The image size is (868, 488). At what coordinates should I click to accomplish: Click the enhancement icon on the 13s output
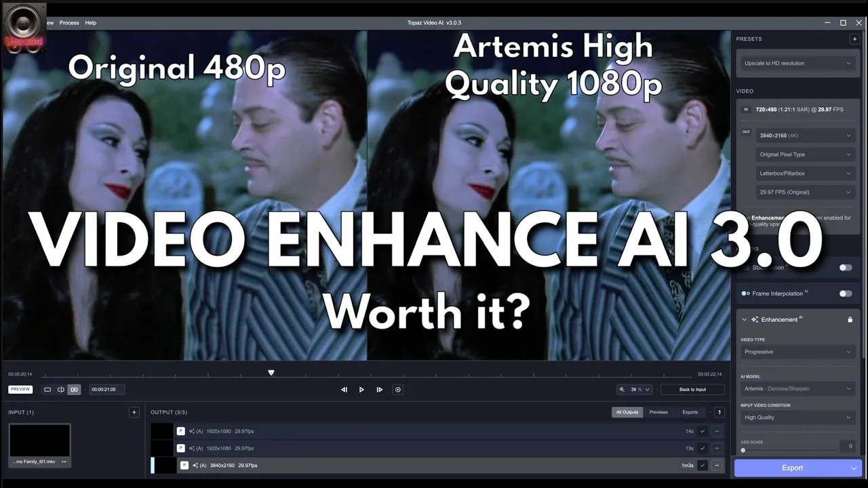pyautogui.click(x=192, y=448)
